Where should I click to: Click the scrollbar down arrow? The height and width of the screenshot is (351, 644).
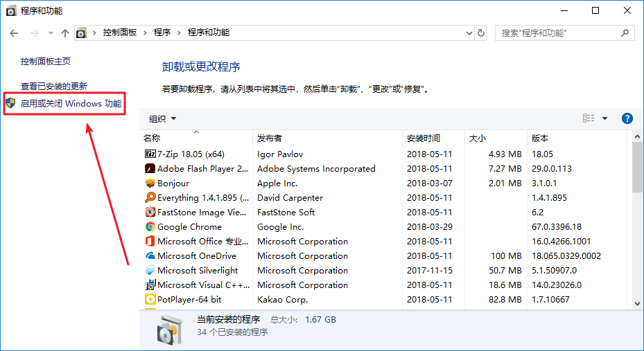tap(637, 304)
